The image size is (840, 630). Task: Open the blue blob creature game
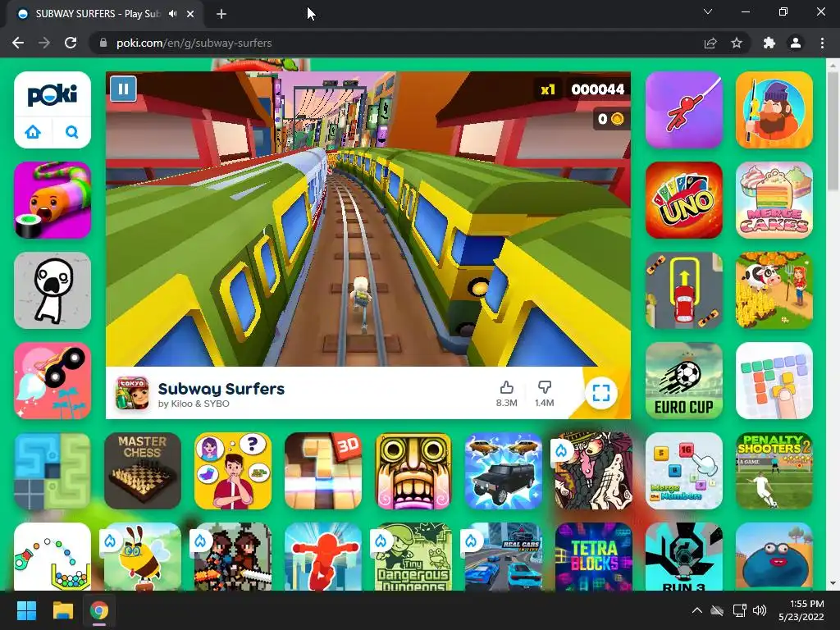(774, 557)
